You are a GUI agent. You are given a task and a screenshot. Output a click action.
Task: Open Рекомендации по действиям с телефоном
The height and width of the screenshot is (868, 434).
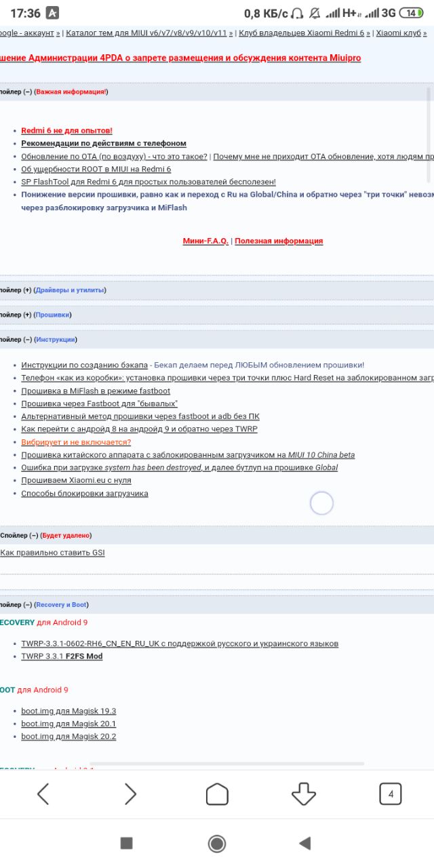pos(104,143)
